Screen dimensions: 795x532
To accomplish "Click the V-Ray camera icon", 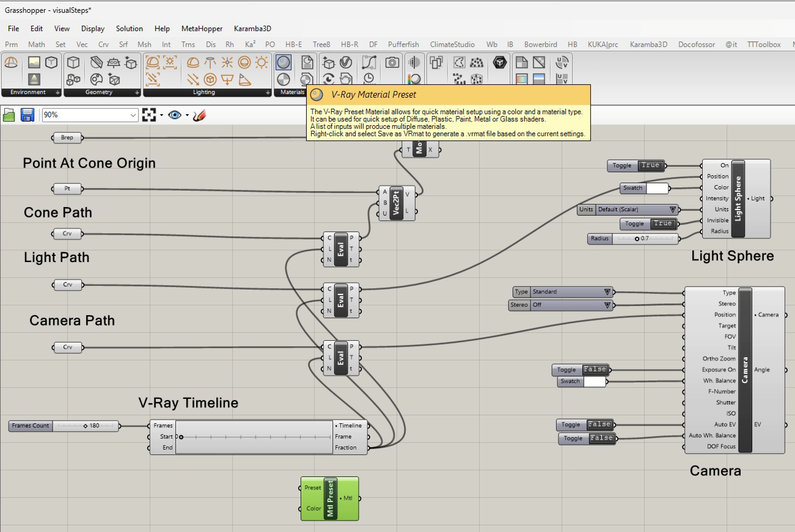I will 392,62.
